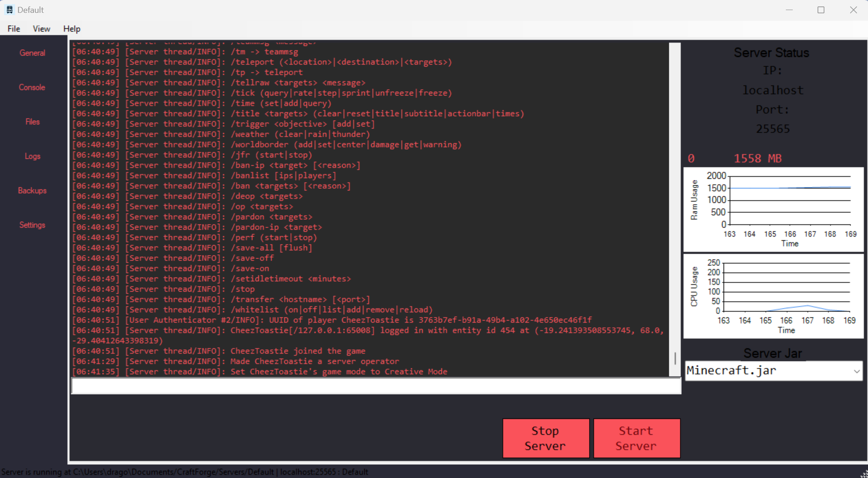Click the 1558 MB memory readout

click(x=757, y=158)
